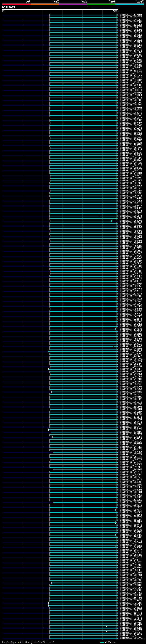This screenshot has width=146, height=644.
Task: Click the red 20% identity legend bar
Action: coord(16,4)
